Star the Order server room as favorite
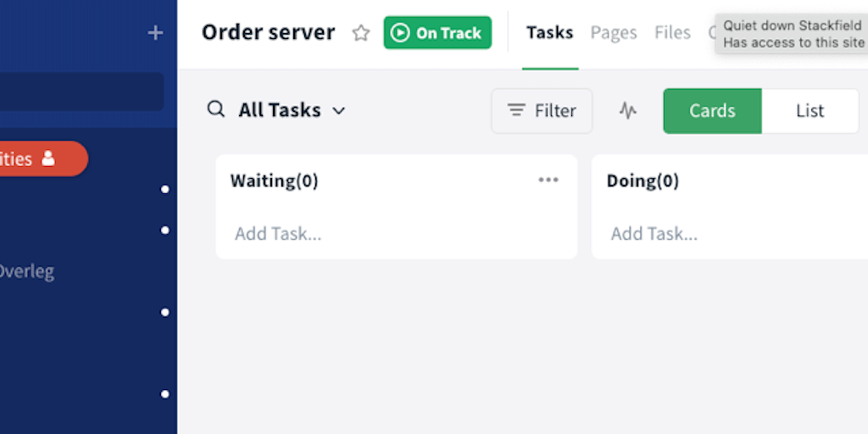 click(361, 33)
